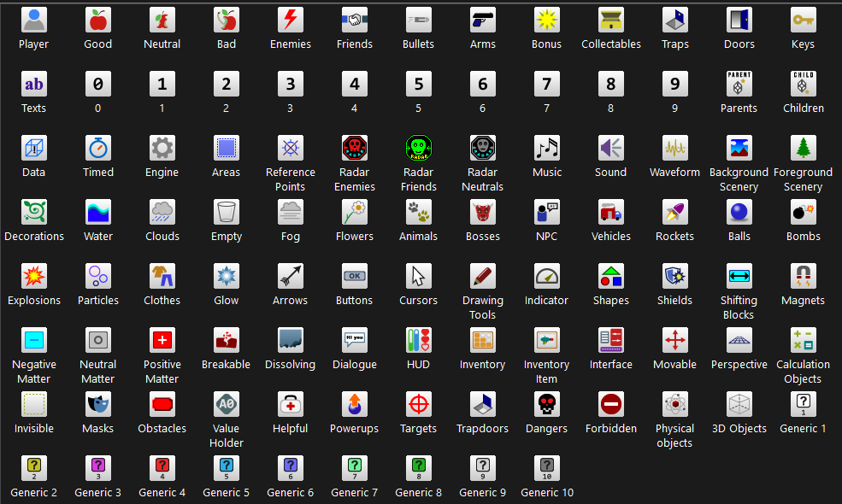Select the Children icon

(804, 85)
